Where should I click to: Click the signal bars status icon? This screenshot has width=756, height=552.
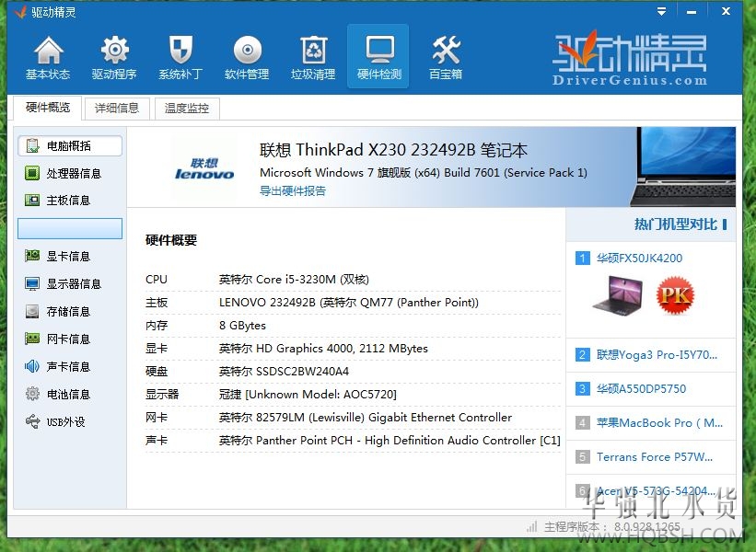pyautogui.click(x=532, y=526)
